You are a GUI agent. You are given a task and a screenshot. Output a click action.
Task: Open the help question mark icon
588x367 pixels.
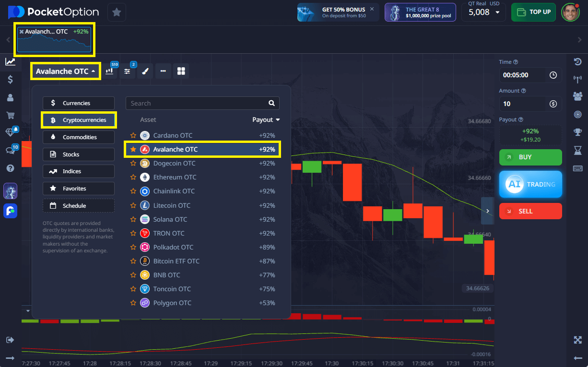pos(10,168)
